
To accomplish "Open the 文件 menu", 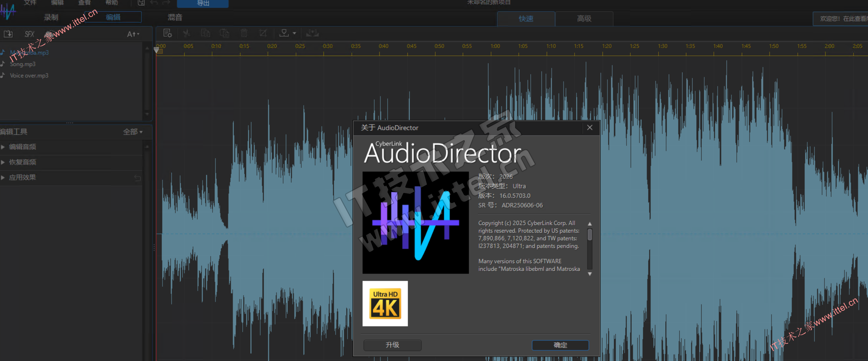I will [x=30, y=3].
